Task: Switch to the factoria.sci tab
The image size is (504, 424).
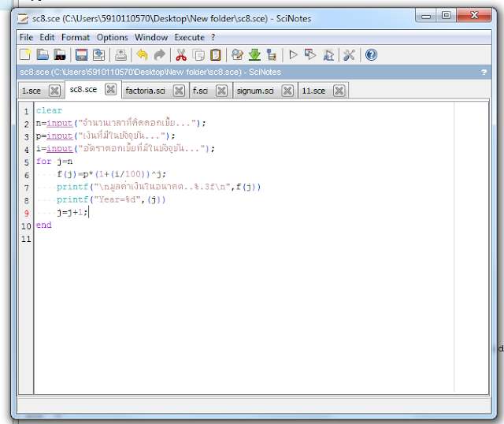Action: pos(145,91)
